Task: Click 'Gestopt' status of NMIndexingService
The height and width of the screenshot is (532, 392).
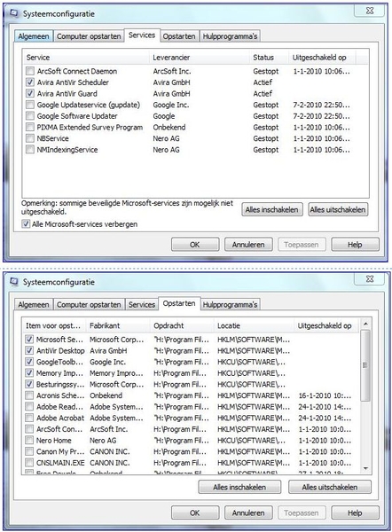Action: (266, 149)
